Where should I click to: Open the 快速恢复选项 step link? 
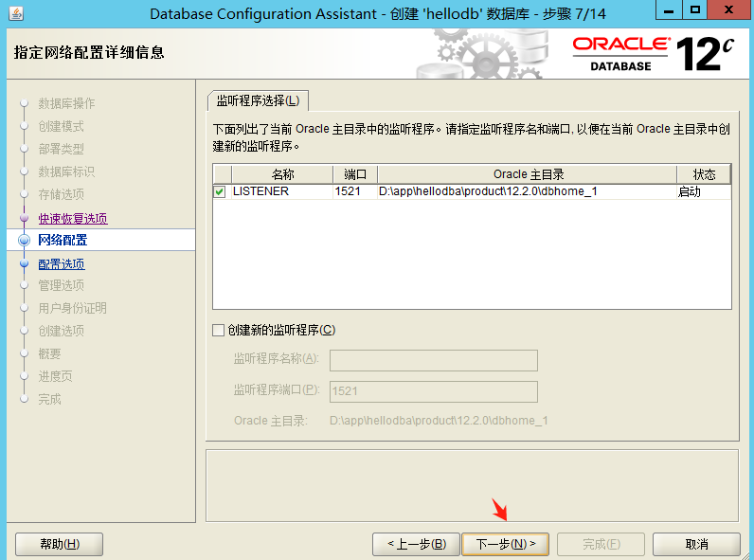(73, 219)
